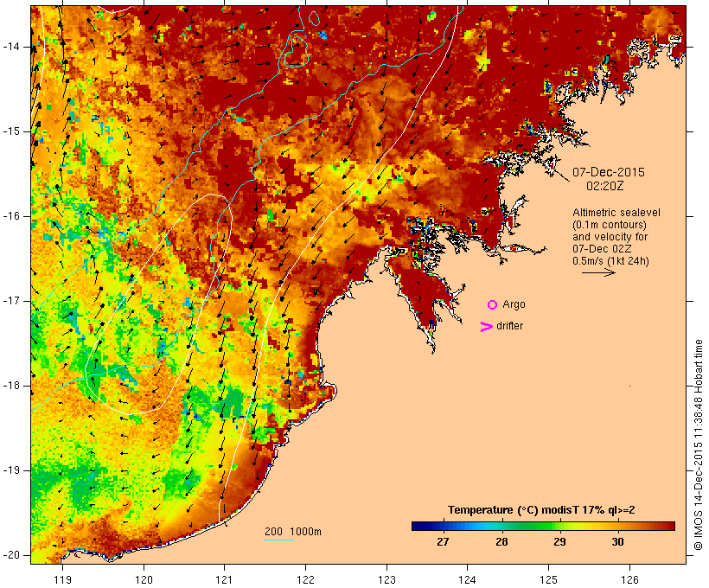
Task: Click the latitude label "-19"
Action: tap(11, 470)
